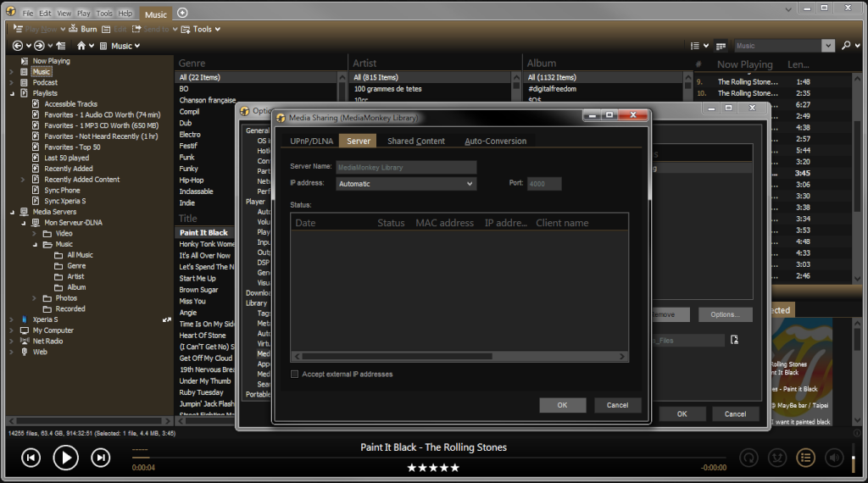Click the status list horizontal scrollbar
This screenshot has width=868, height=483.
coord(459,356)
